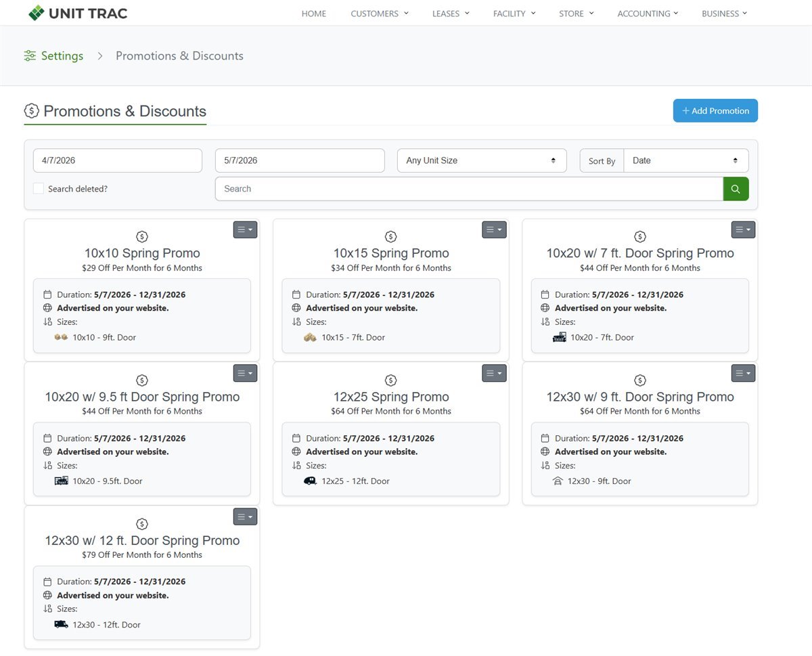
Task: Click the Add Promotion button
Action: (x=715, y=111)
